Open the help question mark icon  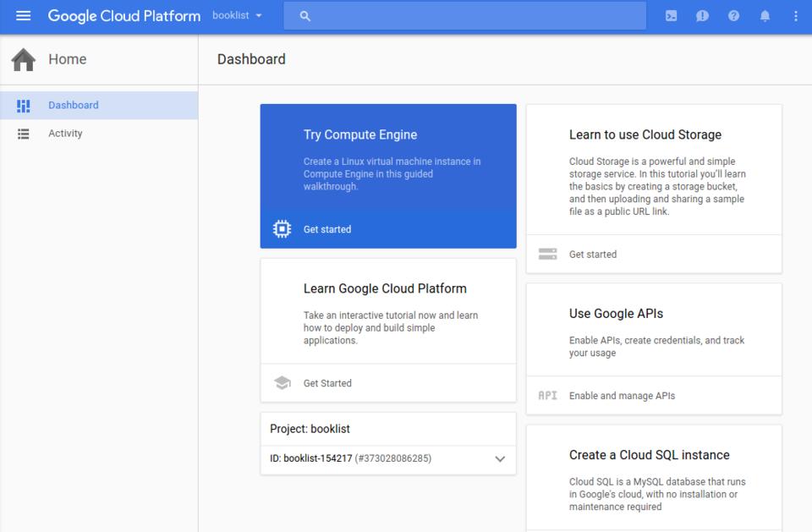pyautogui.click(x=733, y=16)
